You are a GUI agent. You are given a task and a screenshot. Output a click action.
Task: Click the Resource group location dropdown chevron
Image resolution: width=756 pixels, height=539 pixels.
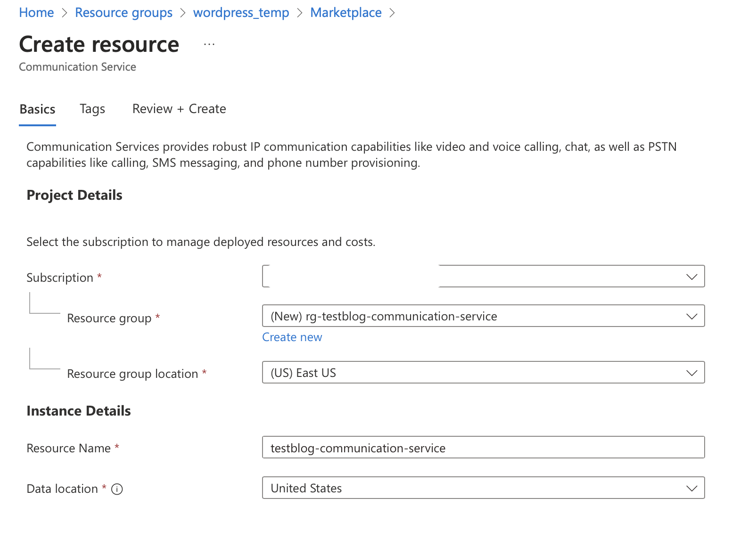(691, 372)
